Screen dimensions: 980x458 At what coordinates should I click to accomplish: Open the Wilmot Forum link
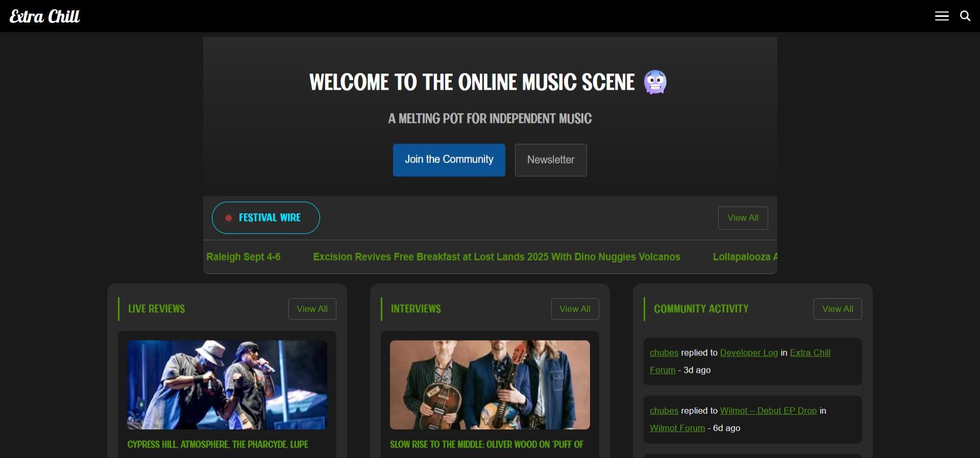(x=677, y=428)
